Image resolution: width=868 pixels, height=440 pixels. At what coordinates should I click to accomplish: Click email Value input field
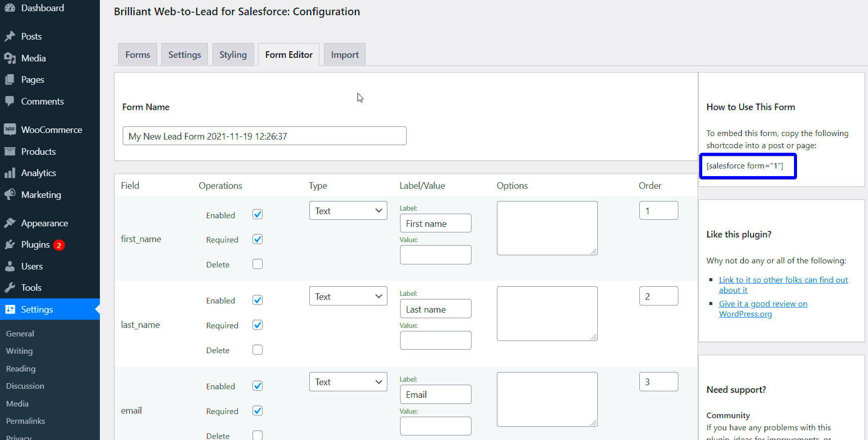tap(436, 426)
